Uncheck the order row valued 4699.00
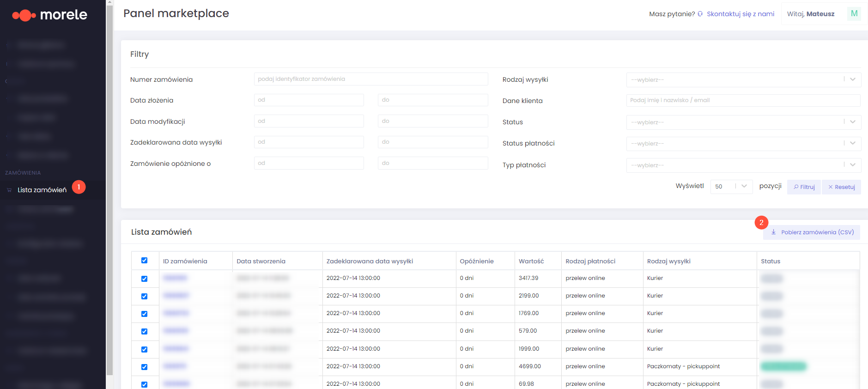The height and width of the screenshot is (389, 868). [x=144, y=367]
